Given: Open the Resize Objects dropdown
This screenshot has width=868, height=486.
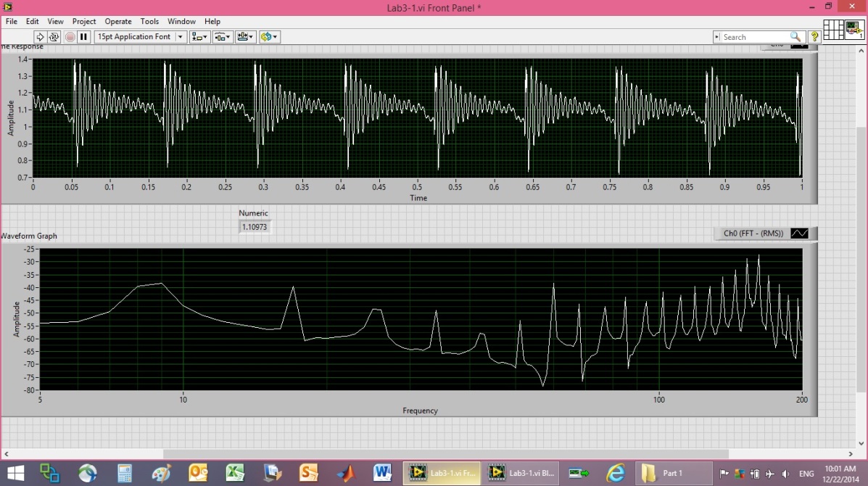Looking at the screenshot, I should (247, 37).
